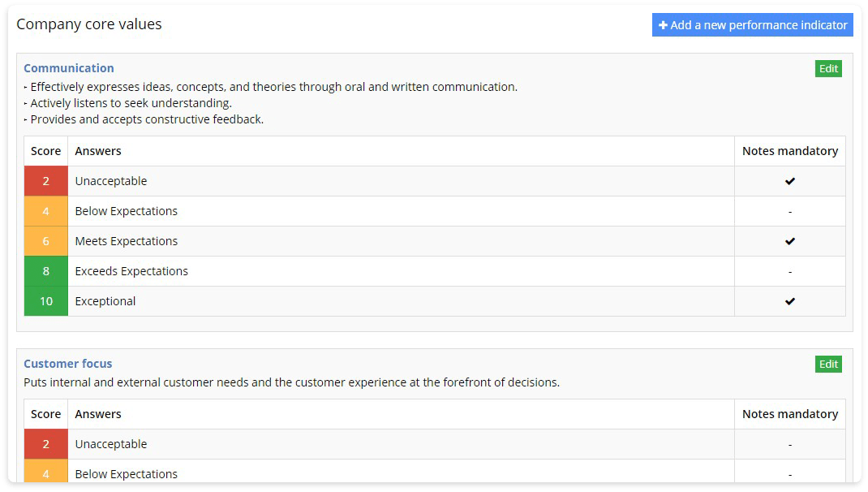This screenshot has height=492, width=868.
Task: Click notes mandatory dash for Exceeds Expectations
Action: coord(790,271)
